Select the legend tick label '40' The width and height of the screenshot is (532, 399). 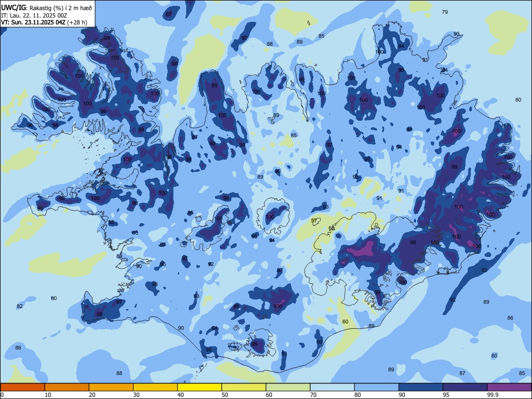180,395
